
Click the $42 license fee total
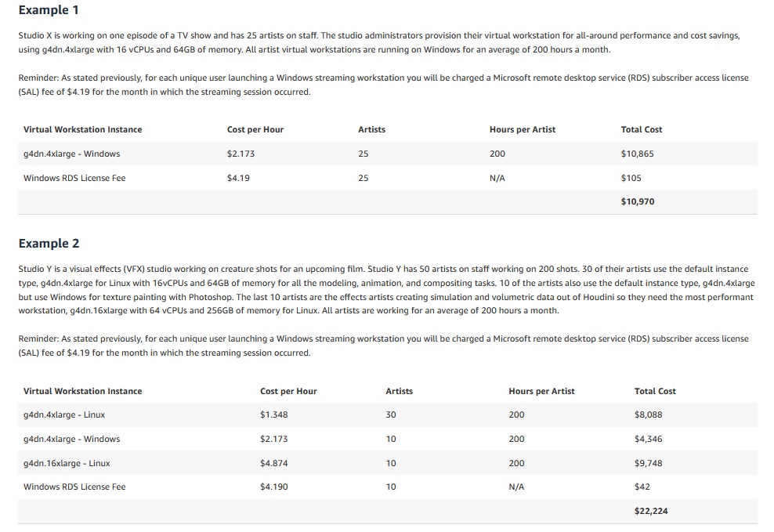click(642, 487)
